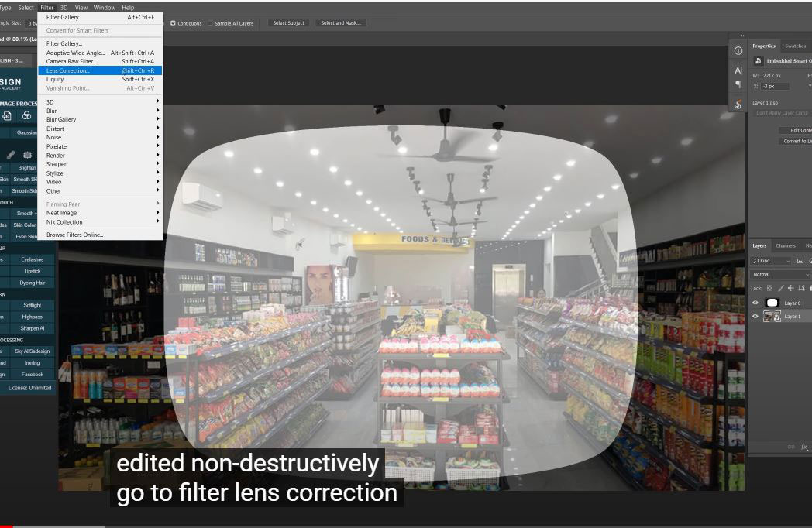Click the link layers icon at panel bottom
The image size is (812, 528).
pyautogui.click(x=791, y=447)
